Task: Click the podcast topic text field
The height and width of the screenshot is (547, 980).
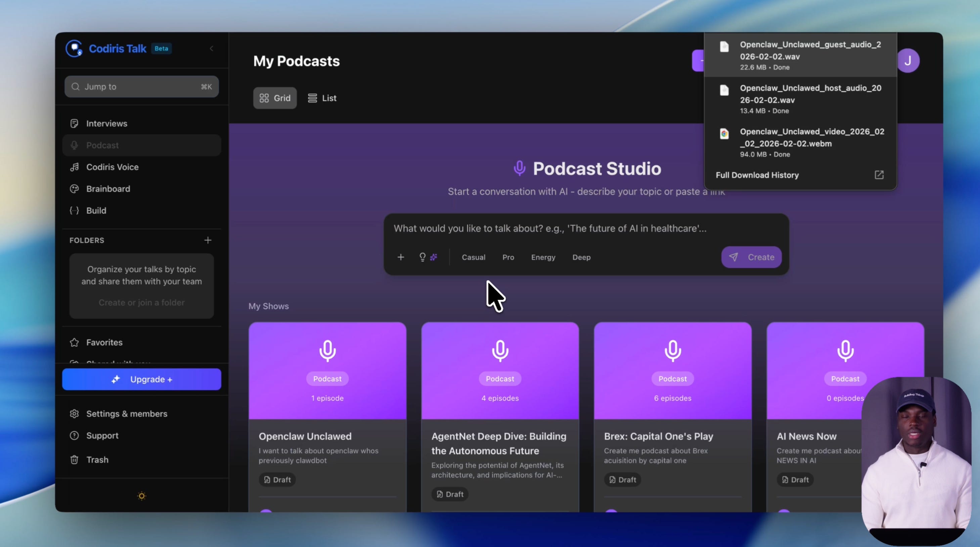Action: coord(586,229)
